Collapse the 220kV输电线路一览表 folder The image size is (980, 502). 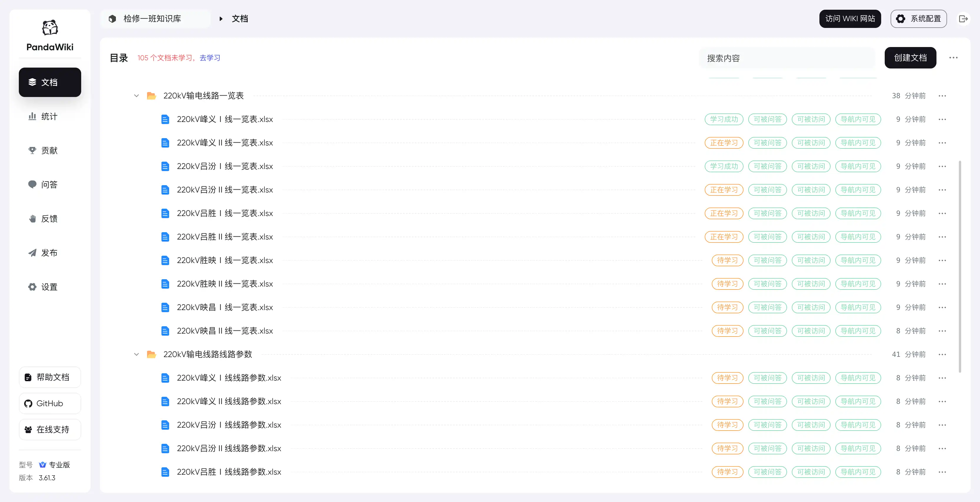[x=136, y=96]
